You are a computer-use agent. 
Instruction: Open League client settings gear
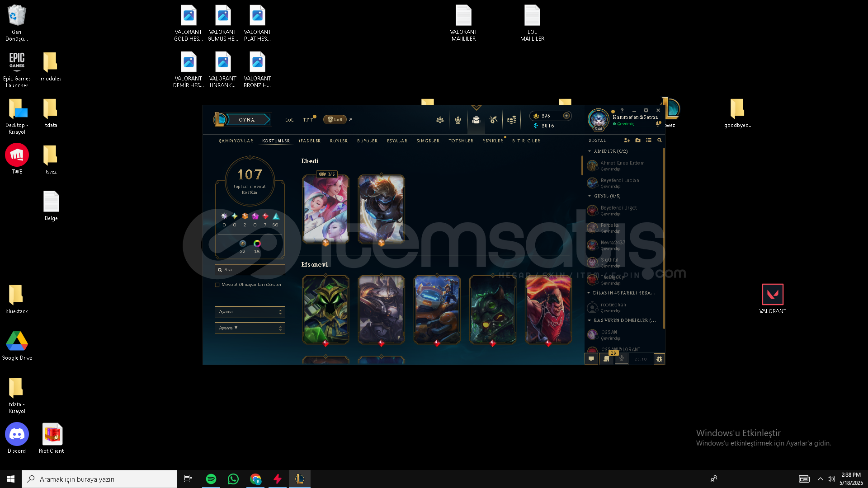pos(646,110)
